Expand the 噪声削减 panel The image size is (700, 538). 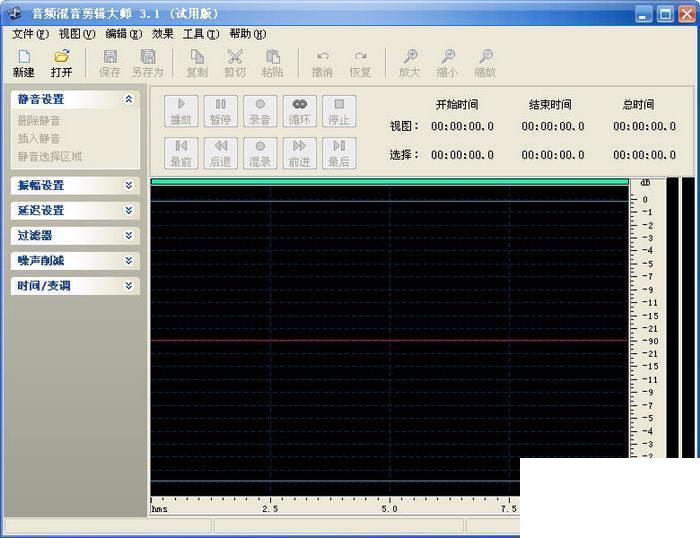point(129,260)
